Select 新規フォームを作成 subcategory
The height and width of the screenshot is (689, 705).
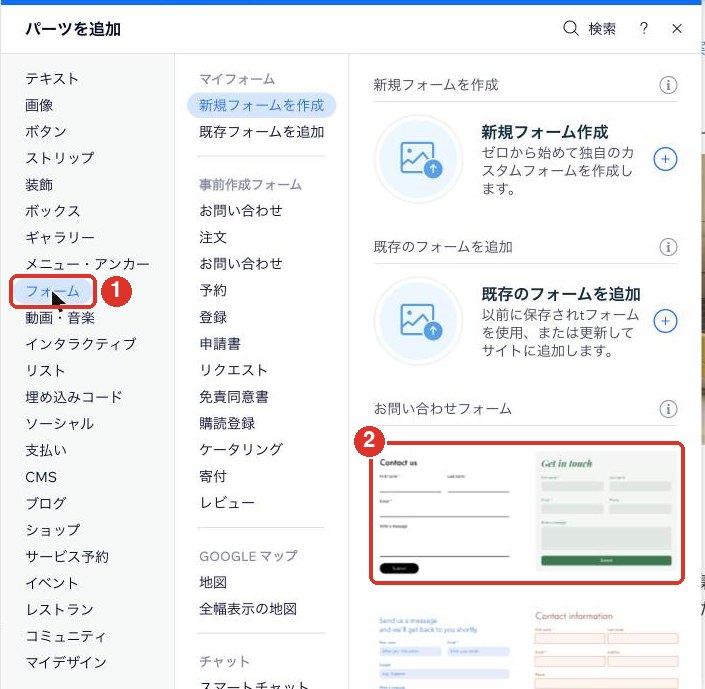261,105
